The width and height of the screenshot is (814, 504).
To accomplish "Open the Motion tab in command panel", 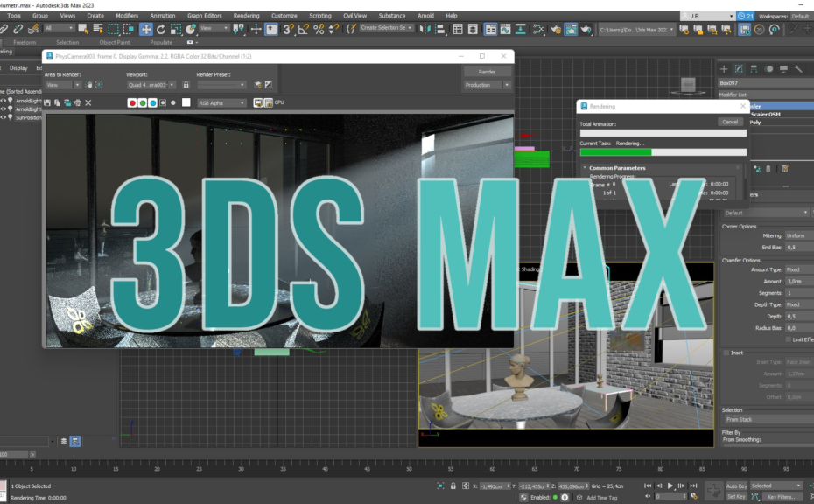I will click(x=768, y=68).
